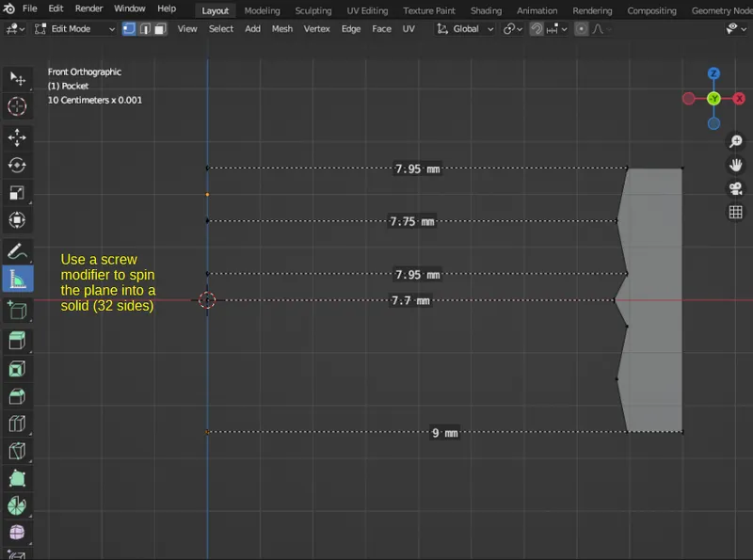
Task: Open the Mesh menu
Action: coord(282,29)
